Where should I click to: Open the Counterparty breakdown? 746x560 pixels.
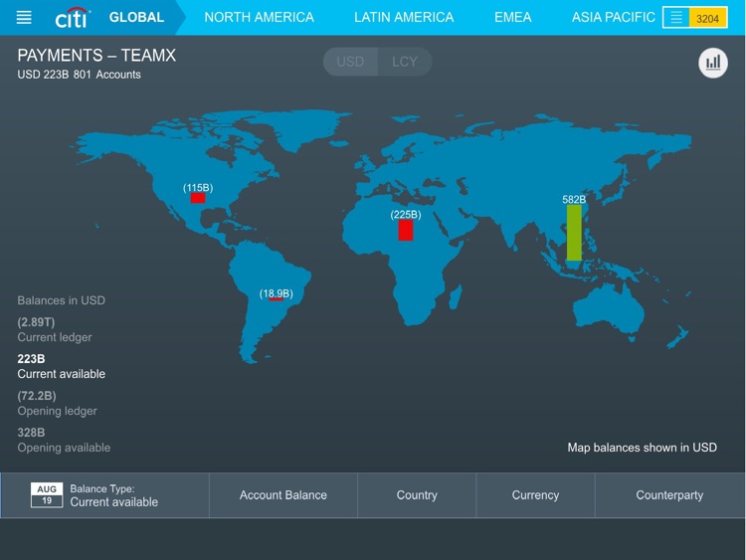tap(669, 495)
